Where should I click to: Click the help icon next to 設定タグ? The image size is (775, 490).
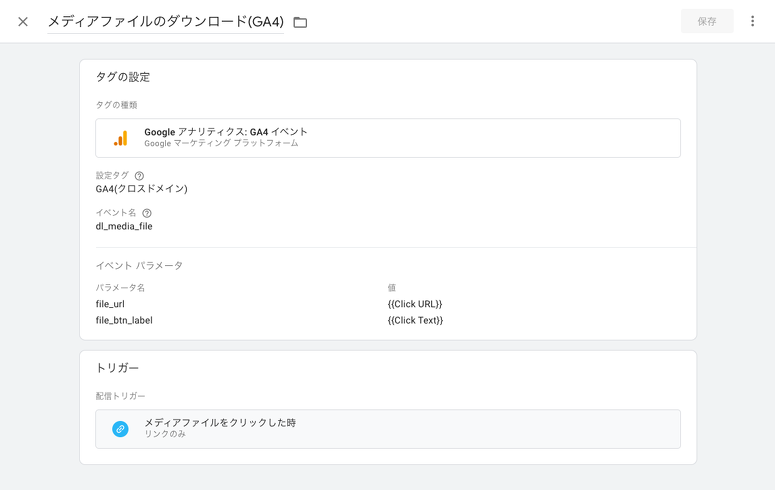pyautogui.click(x=139, y=176)
